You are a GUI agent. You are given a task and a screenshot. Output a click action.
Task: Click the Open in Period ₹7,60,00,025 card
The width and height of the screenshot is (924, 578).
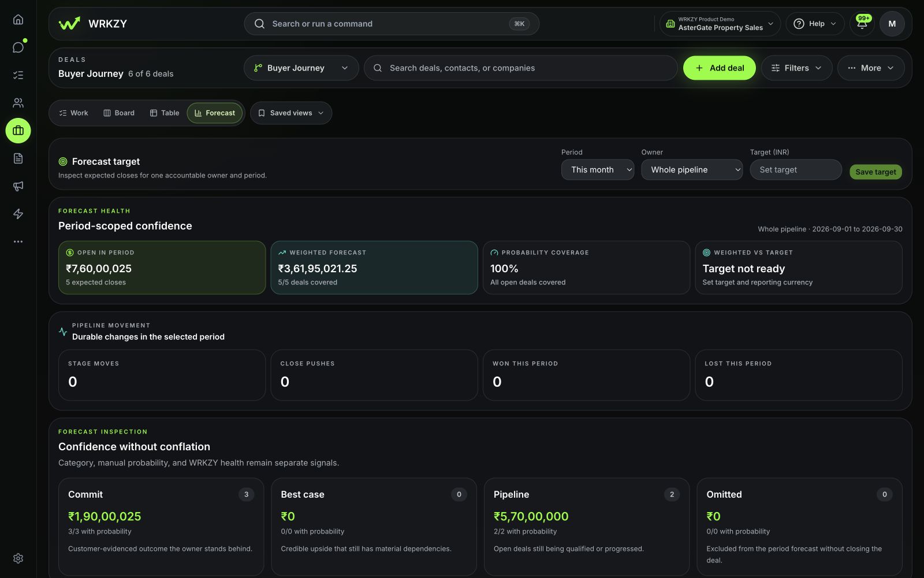162,268
